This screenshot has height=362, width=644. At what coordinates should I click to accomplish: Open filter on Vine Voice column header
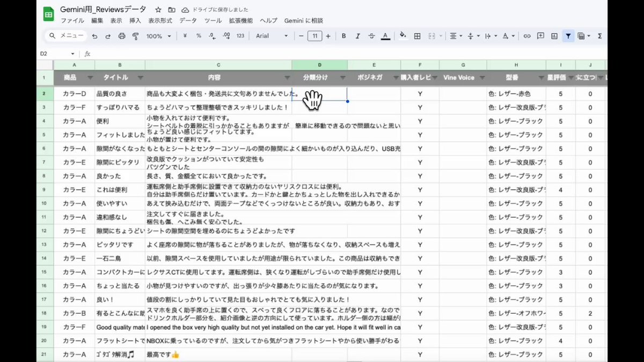coord(481,78)
